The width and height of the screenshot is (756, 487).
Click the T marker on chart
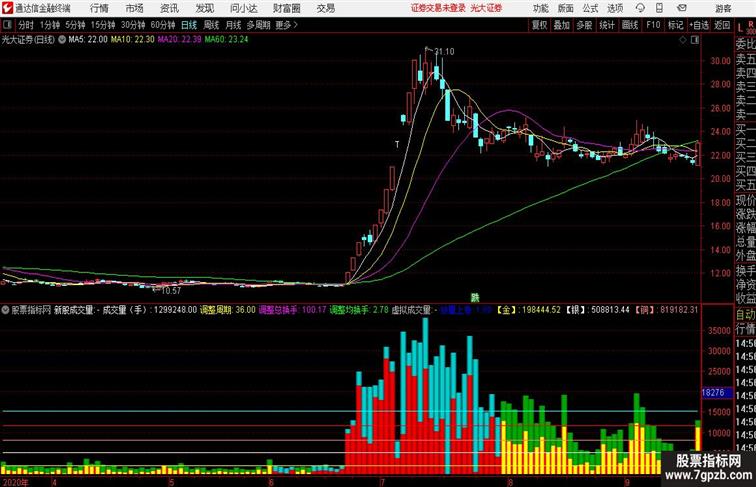point(397,144)
